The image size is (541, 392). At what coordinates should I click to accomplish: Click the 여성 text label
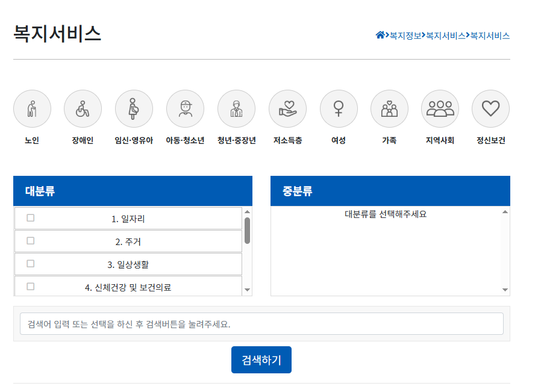(x=339, y=140)
